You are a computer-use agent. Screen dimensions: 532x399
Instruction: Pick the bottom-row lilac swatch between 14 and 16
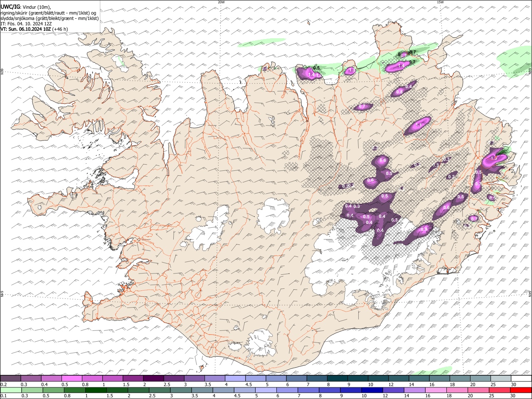(415, 390)
